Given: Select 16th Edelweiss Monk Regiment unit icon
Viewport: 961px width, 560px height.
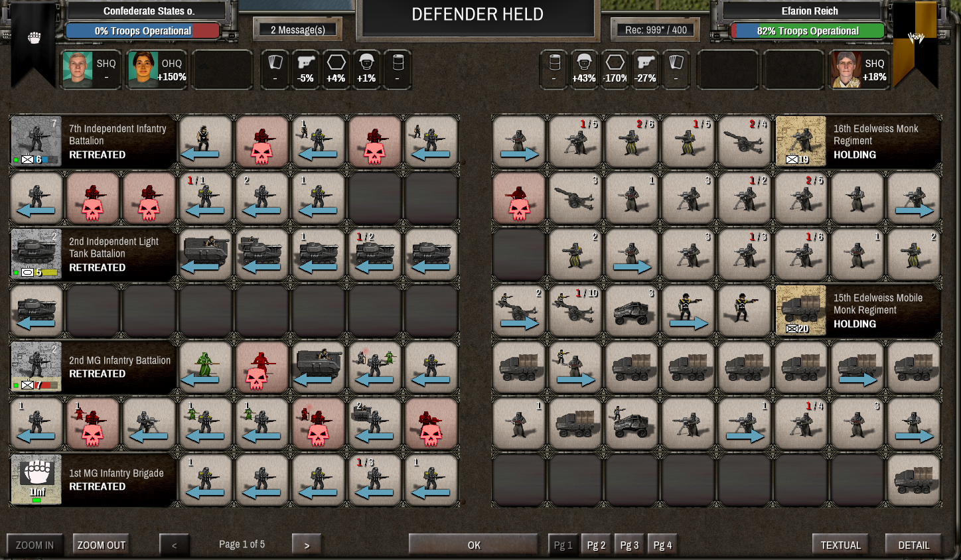Looking at the screenshot, I should 801,141.
